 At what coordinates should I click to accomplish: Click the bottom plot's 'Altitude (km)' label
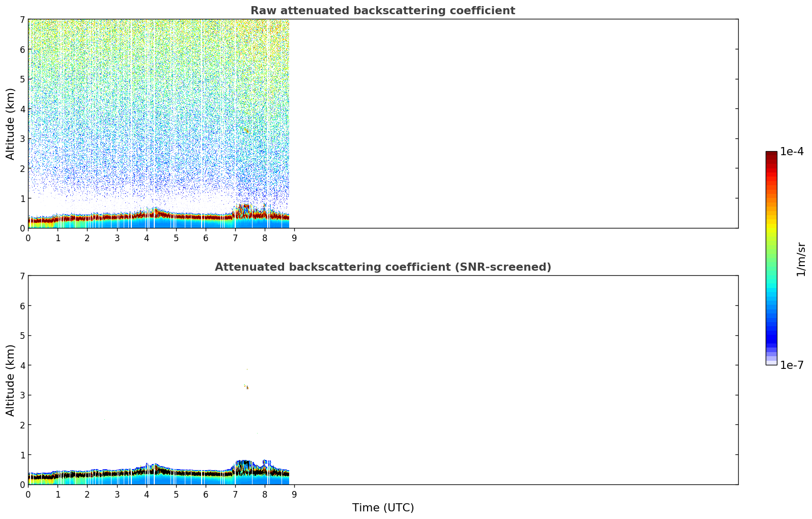pos(11,380)
